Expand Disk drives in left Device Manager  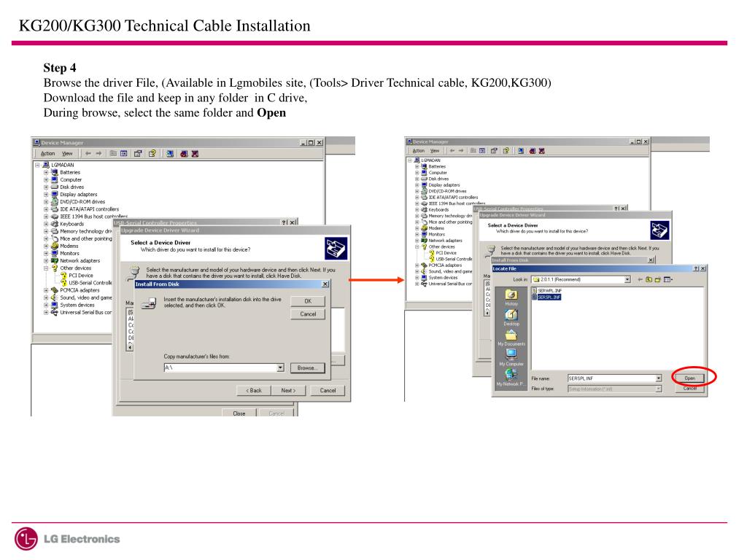click(x=46, y=187)
